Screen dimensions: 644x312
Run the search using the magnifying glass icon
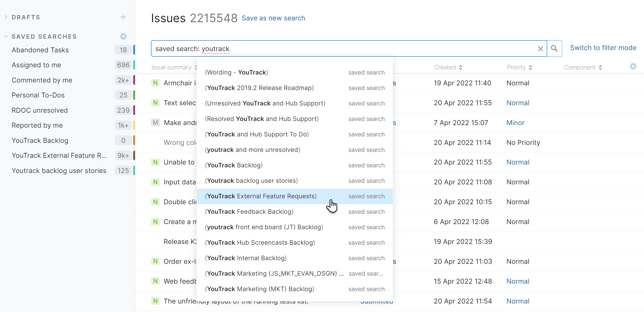(554, 48)
